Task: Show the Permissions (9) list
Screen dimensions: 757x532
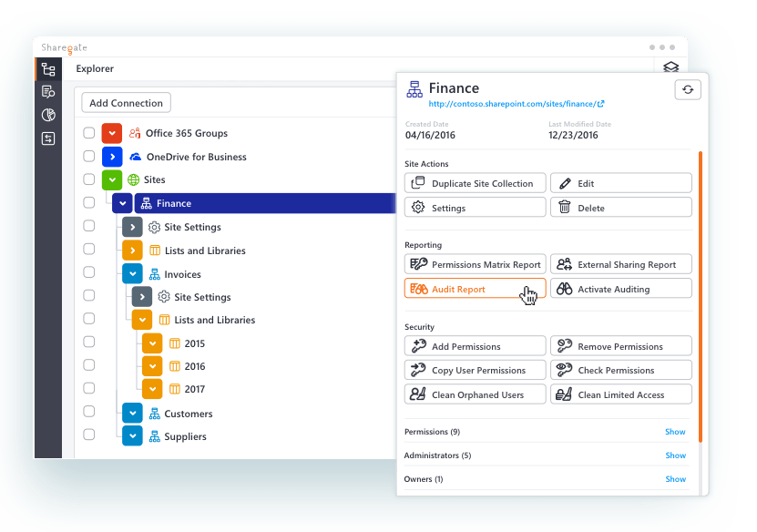Action: pyautogui.click(x=675, y=432)
